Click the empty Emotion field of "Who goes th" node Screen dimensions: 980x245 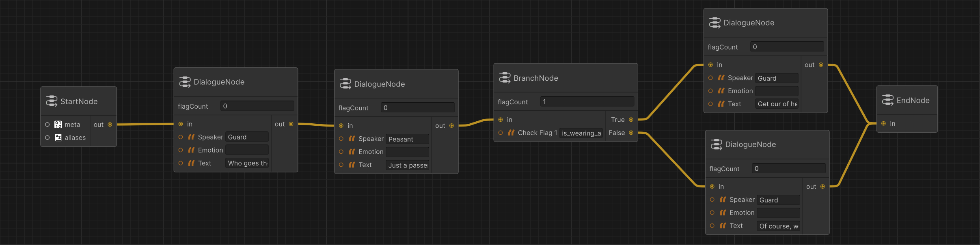247,150
